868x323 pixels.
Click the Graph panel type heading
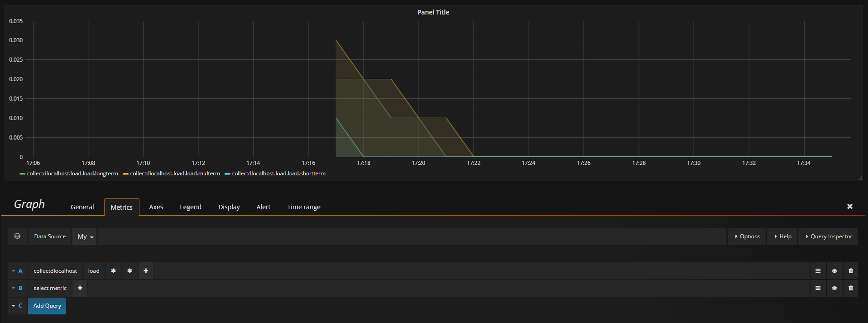(x=29, y=204)
